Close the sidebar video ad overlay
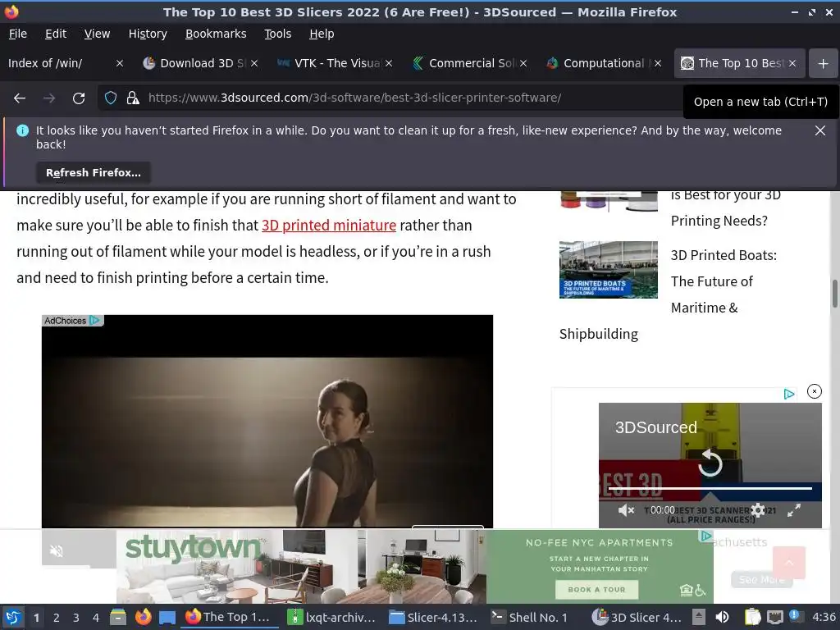Viewport: 840px width, 630px height. pos(815,391)
